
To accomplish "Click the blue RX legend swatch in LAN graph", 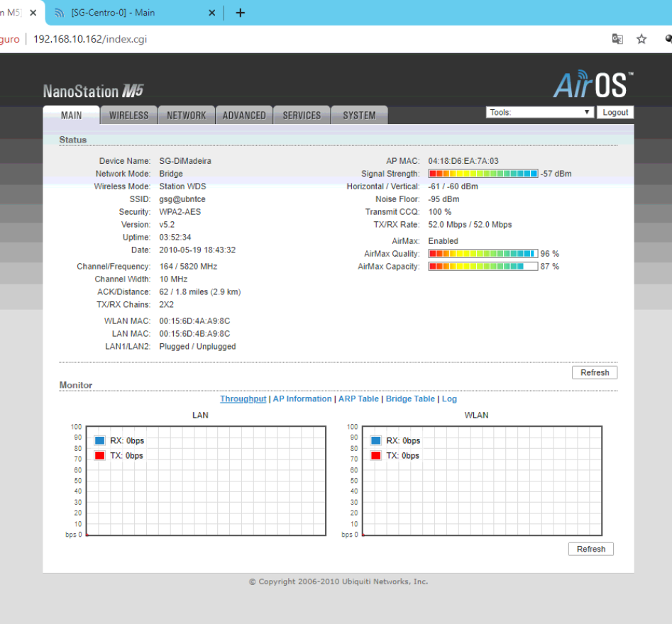I will (x=100, y=440).
